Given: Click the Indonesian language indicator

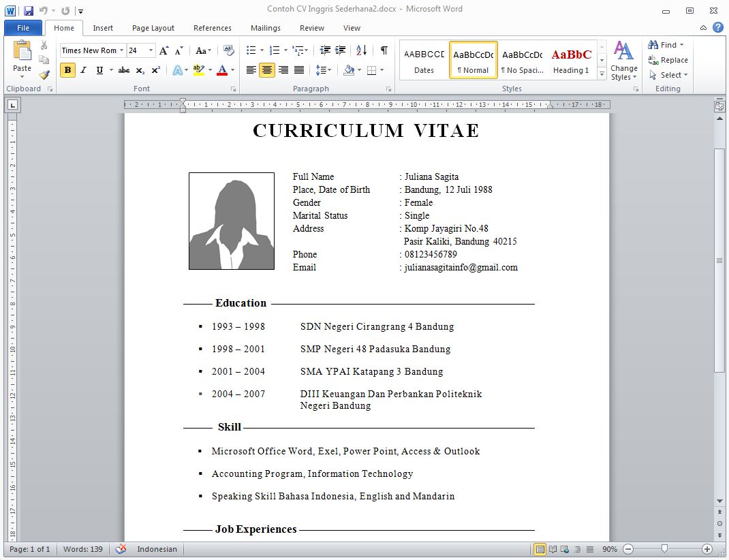Looking at the screenshot, I should 157,549.
